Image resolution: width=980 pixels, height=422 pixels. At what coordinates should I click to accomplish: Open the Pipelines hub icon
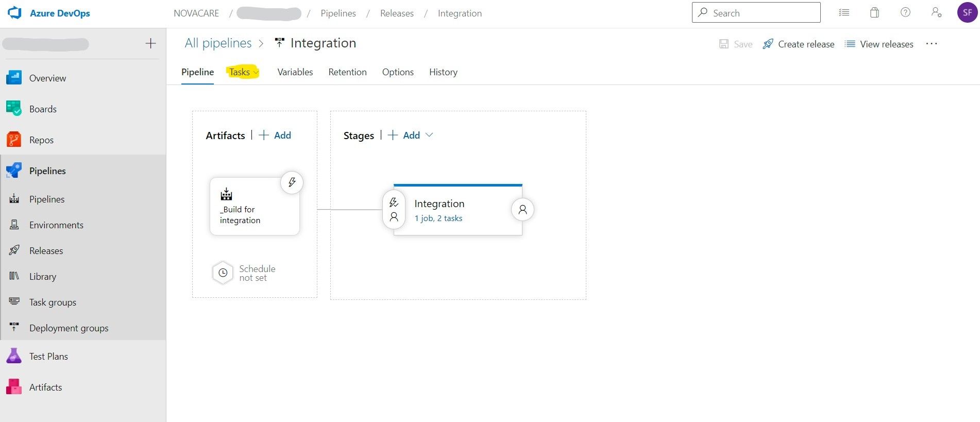point(14,171)
